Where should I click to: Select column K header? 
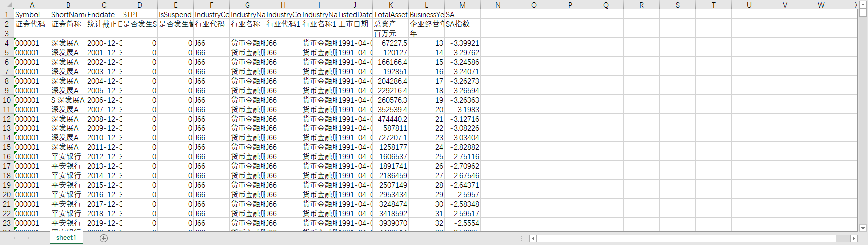tap(390, 5)
